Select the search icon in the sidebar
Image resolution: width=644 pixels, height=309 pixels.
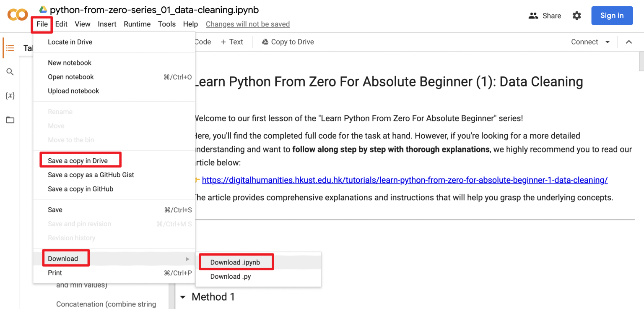[10, 71]
